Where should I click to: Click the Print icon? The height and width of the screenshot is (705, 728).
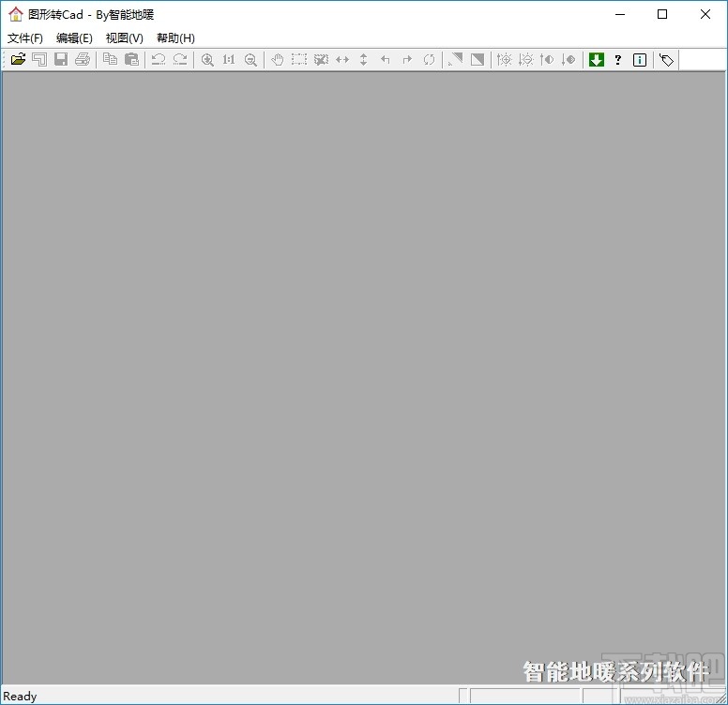pos(83,59)
